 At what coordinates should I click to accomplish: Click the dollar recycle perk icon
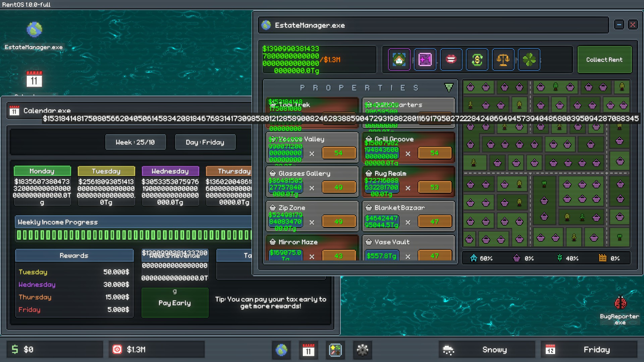click(477, 60)
